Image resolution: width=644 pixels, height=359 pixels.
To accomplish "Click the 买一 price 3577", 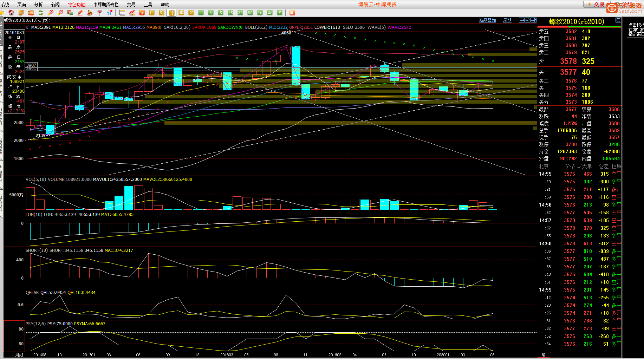I will click(x=568, y=72).
